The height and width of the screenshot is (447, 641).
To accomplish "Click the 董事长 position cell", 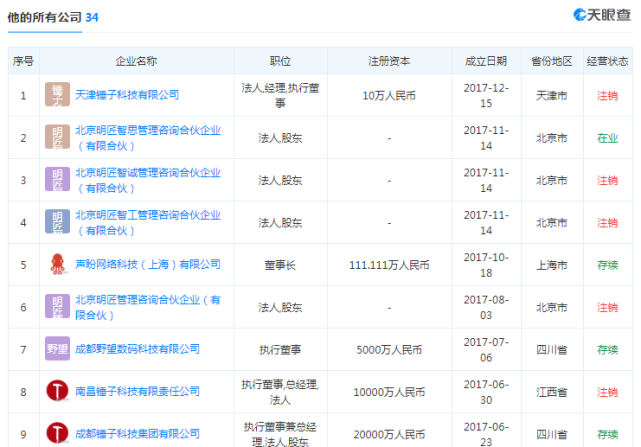I will tap(280, 265).
